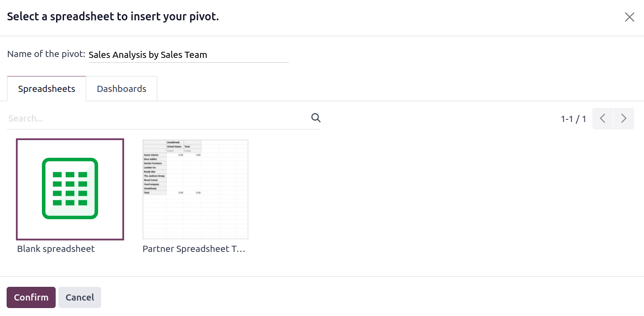Screen dimensions: 644x316
Task: Switch to the Spreadsheets tab
Action: pyautogui.click(x=46, y=89)
